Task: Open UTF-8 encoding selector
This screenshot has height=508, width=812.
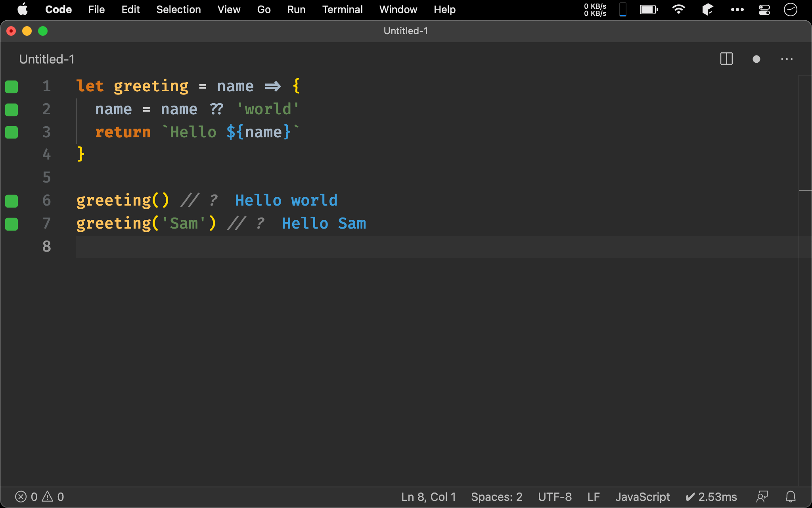Action: [555, 496]
